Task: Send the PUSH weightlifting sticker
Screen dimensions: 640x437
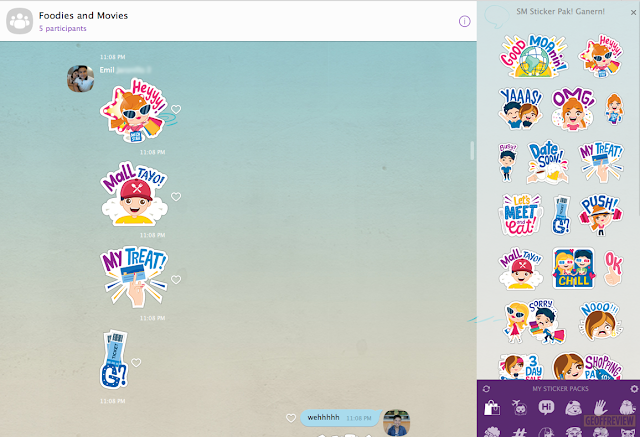Action: click(x=600, y=215)
